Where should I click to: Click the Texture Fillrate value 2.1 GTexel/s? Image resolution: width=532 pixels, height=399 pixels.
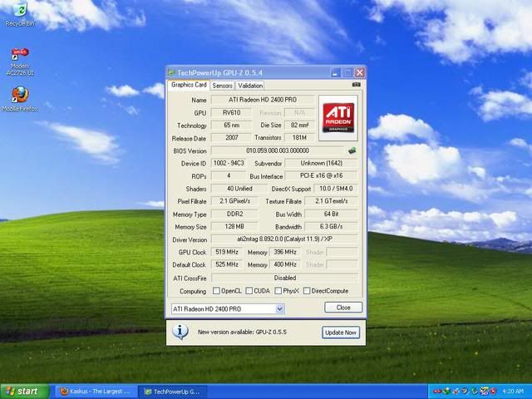click(x=331, y=201)
